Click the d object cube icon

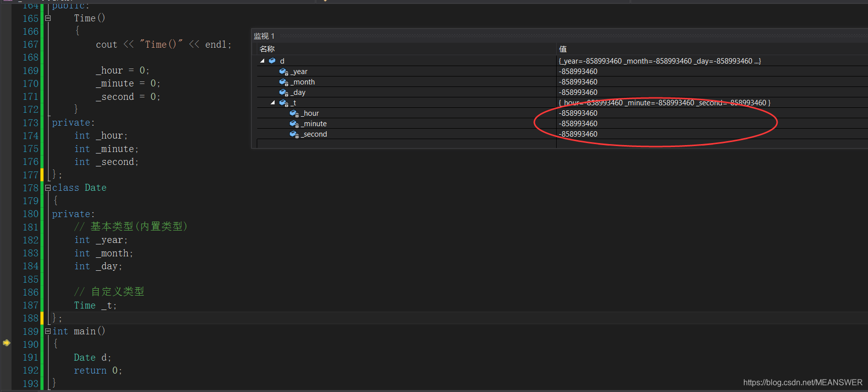click(x=272, y=61)
